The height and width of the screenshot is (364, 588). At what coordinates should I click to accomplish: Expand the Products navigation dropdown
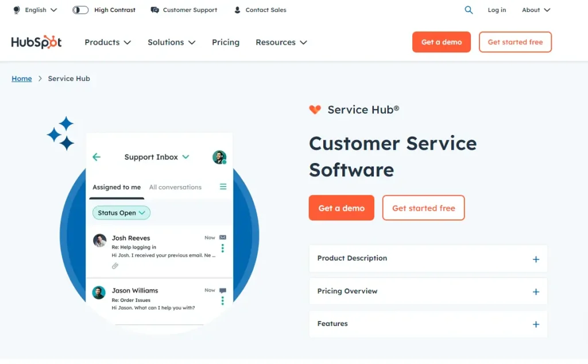tap(107, 42)
